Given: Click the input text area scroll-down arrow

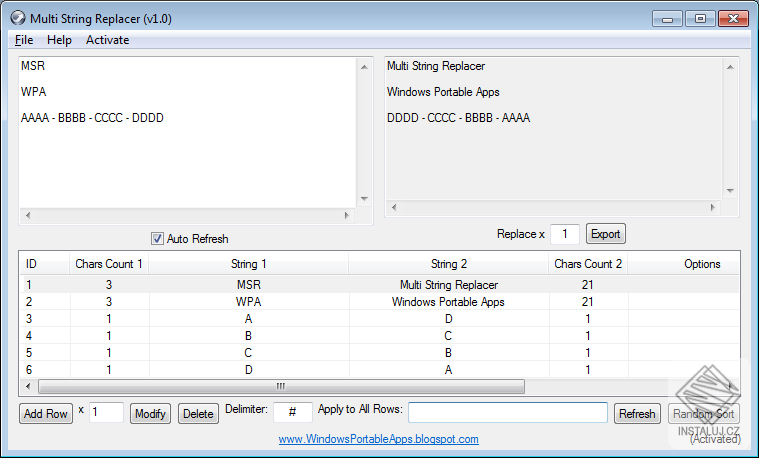Looking at the screenshot, I should pos(364,198).
